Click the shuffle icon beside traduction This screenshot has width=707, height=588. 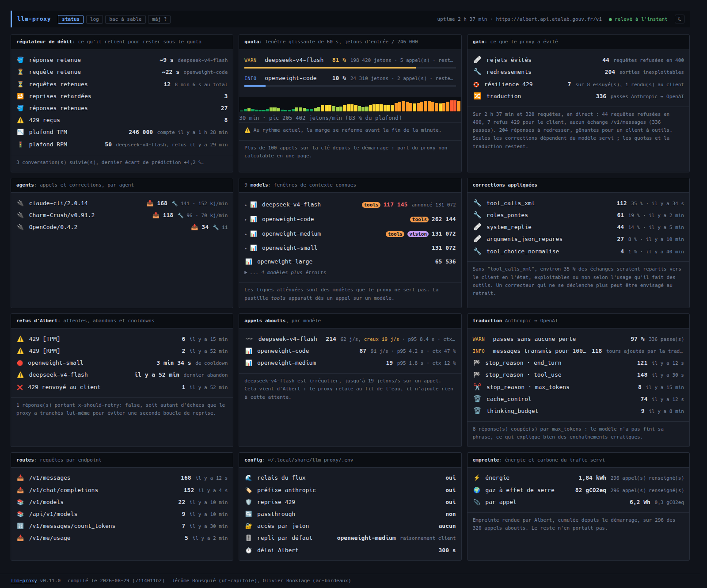coord(477,96)
